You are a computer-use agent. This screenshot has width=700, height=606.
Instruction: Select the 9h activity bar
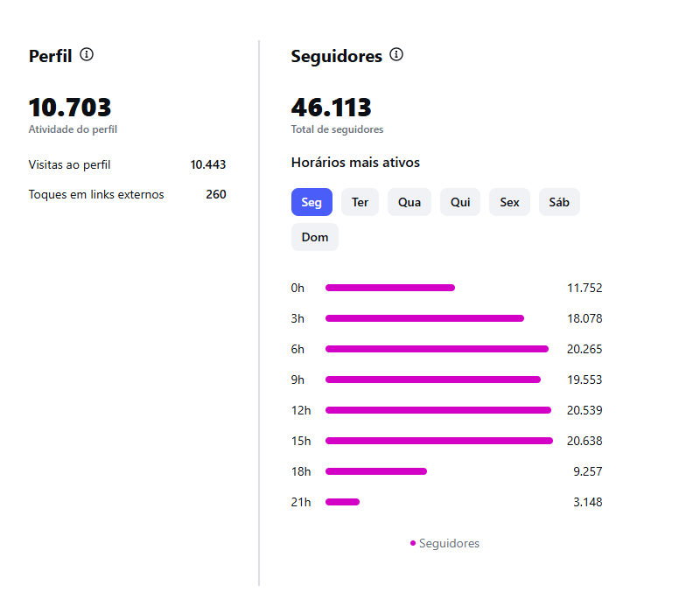pos(433,380)
